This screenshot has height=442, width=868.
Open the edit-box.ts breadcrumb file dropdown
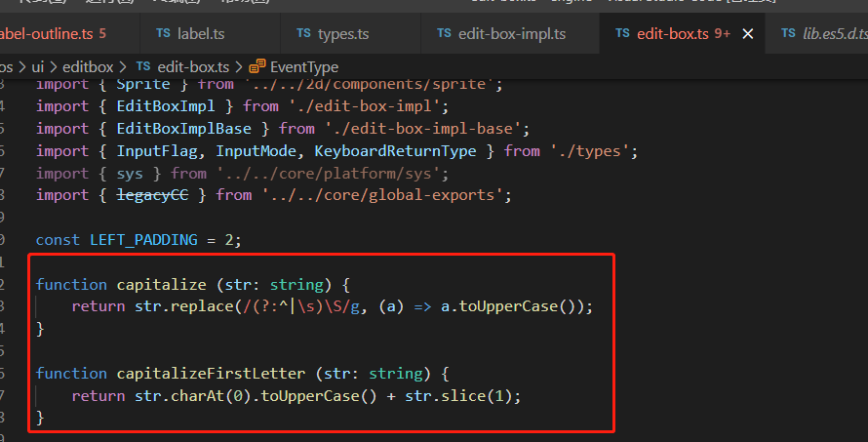(193, 67)
